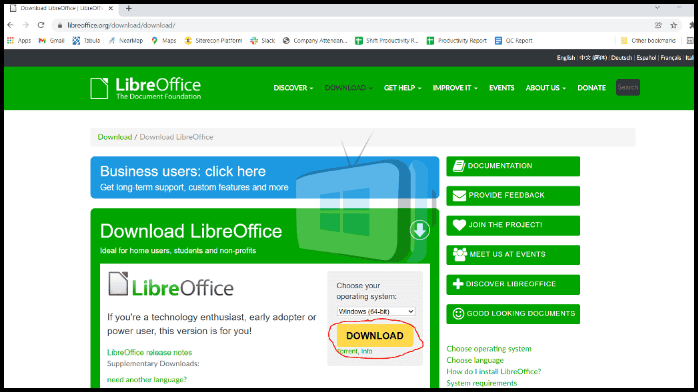Focus the Search field in header
This screenshot has height=392, width=698.
click(628, 88)
